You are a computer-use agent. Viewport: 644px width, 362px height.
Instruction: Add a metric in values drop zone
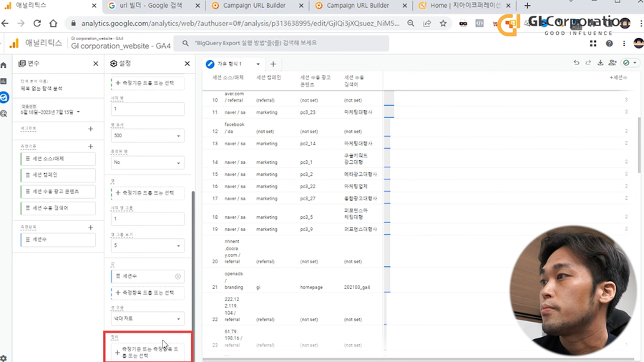click(147, 293)
